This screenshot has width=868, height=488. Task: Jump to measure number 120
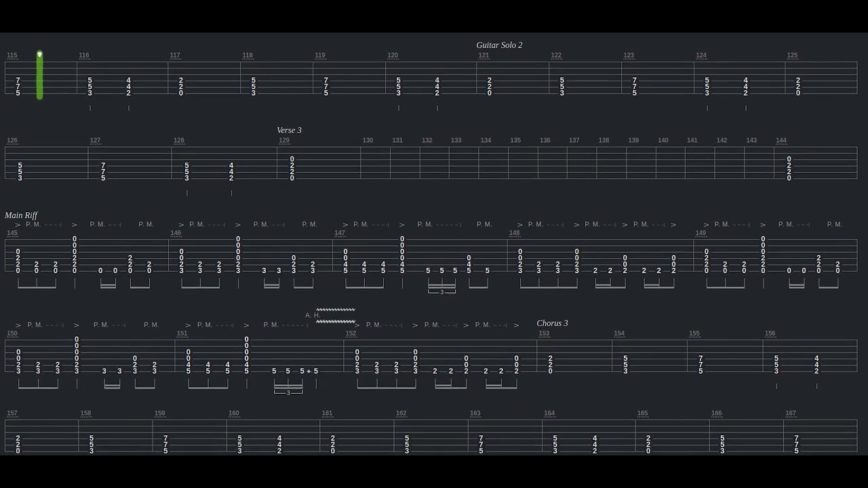(x=393, y=56)
